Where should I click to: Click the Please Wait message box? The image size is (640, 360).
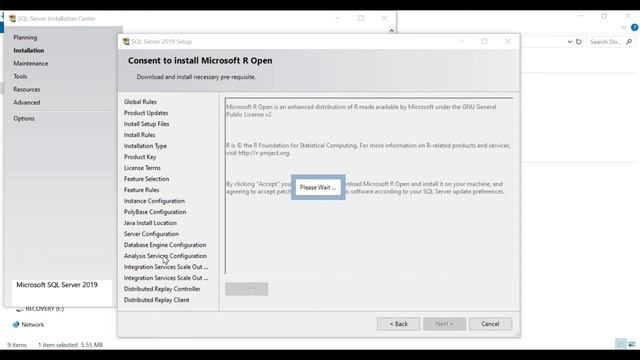pyautogui.click(x=318, y=187)
